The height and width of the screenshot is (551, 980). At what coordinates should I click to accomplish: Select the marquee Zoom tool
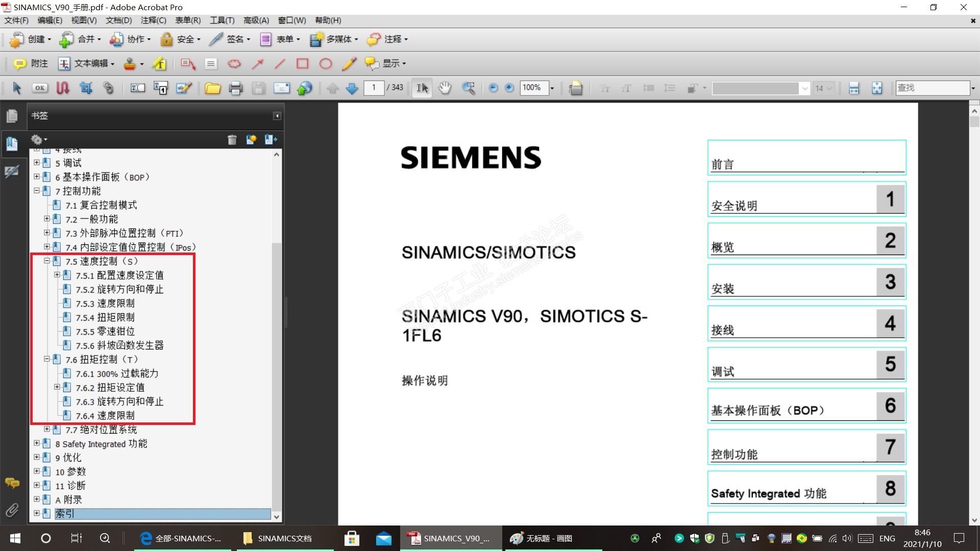(468, 88)
